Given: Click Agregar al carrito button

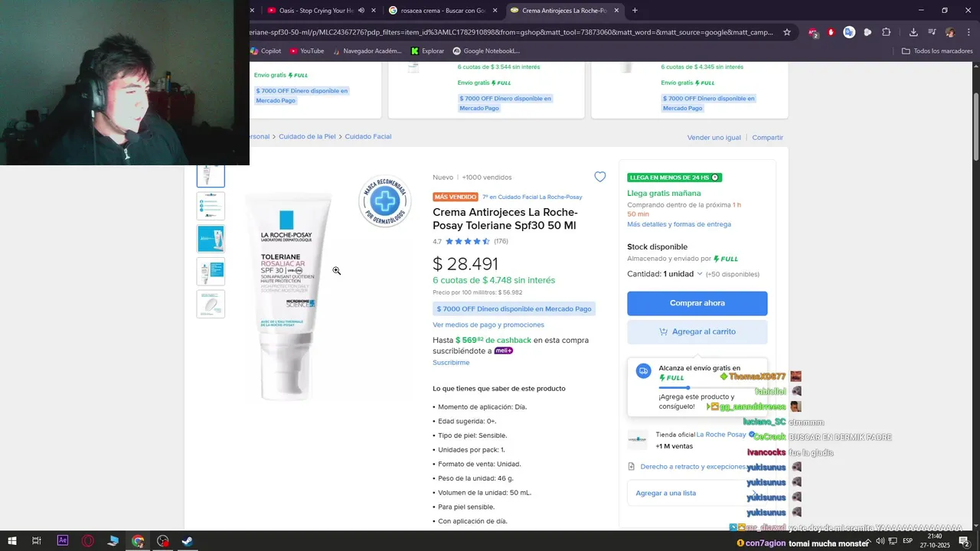Looking at the screenshot, I should pos(697,331).
